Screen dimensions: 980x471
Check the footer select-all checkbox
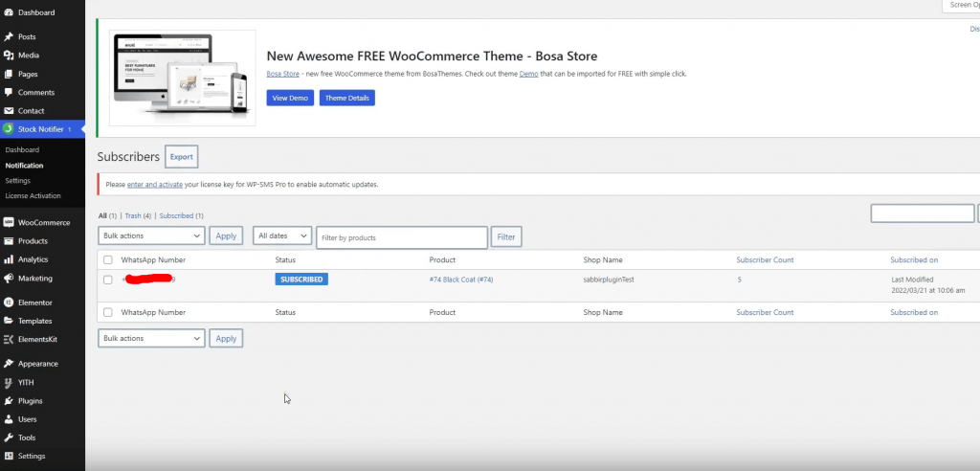click(x=108, y=312)
